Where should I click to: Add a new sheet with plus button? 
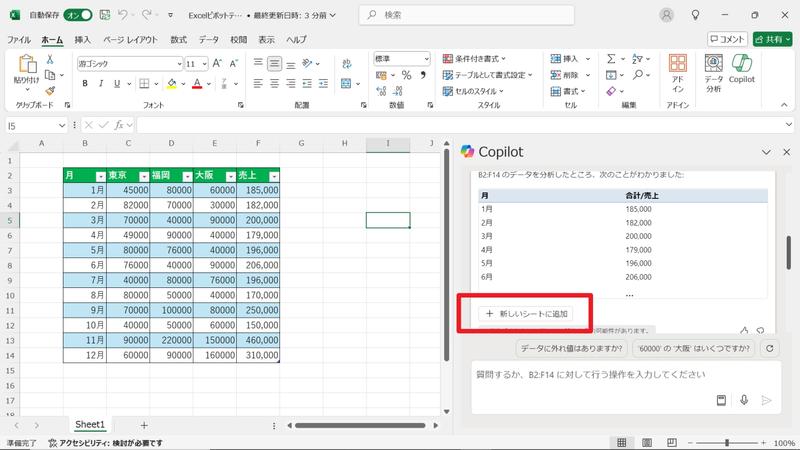tap(144, 425)
